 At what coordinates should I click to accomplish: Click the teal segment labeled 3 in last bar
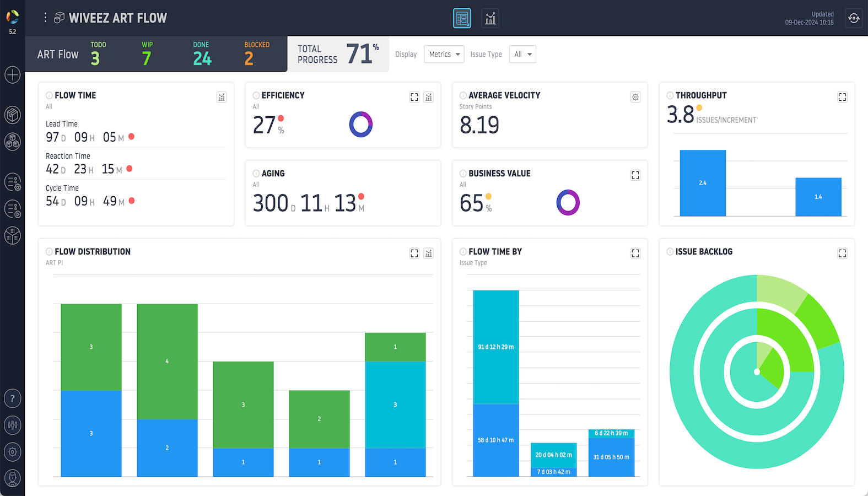pos(395,405)
